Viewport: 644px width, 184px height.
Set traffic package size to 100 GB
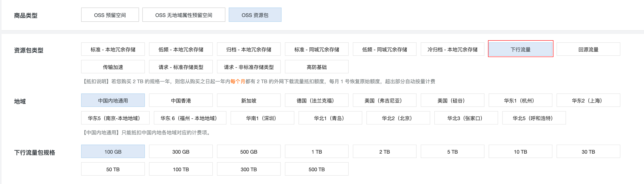click(x=113, y=152)
